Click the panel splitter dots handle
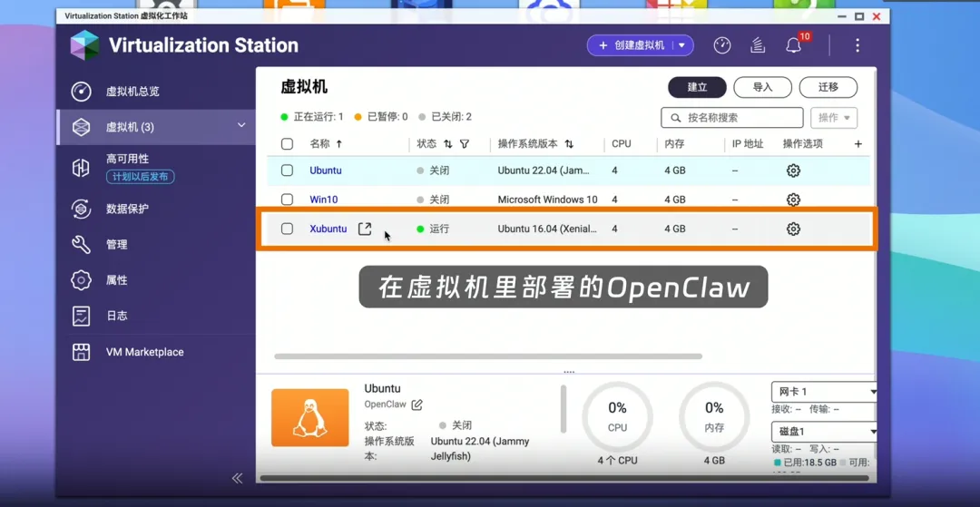 click(568, 372)
